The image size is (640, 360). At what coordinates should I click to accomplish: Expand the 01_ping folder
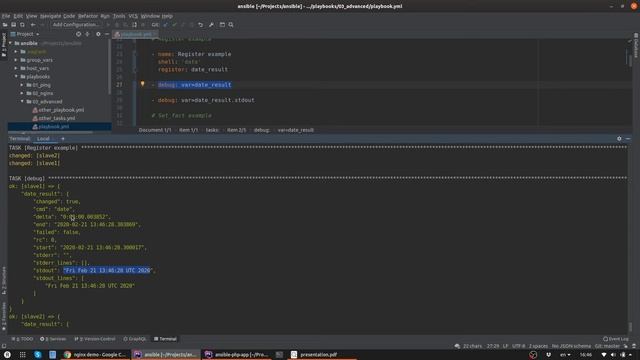coord(22,85)
